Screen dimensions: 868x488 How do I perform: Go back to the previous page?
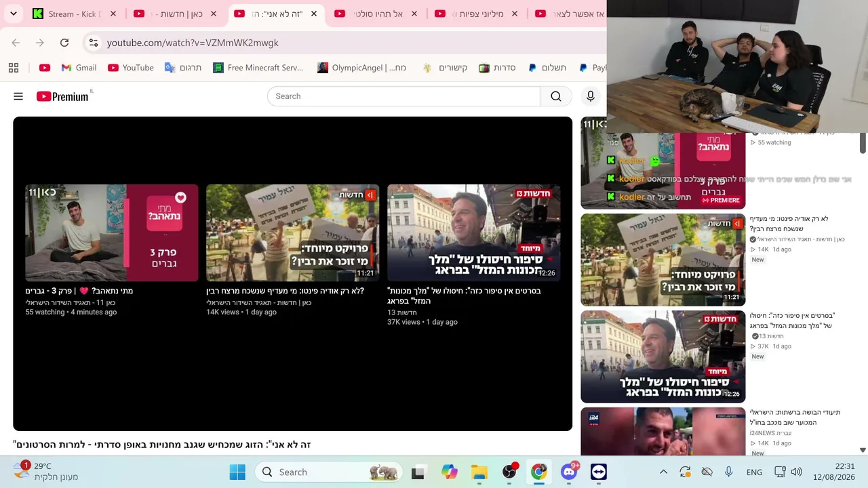coord(16,43)
